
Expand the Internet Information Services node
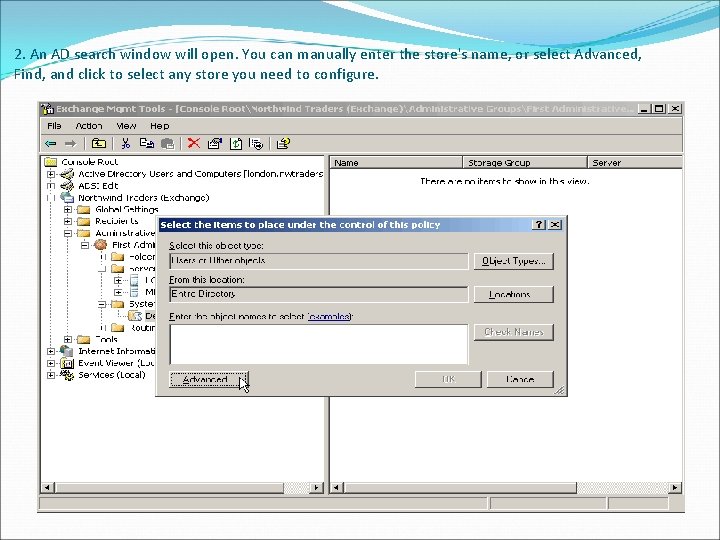point(51,351)
